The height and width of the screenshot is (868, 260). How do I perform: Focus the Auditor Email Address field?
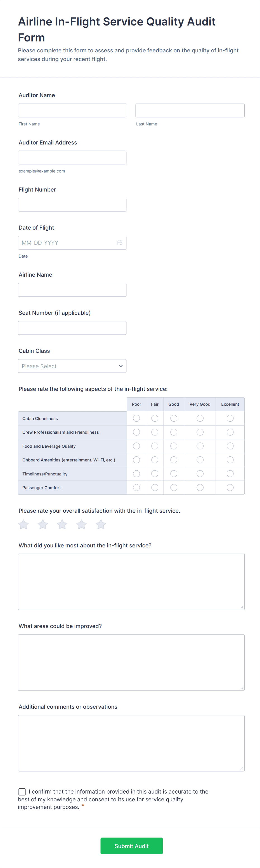(72, 157)
